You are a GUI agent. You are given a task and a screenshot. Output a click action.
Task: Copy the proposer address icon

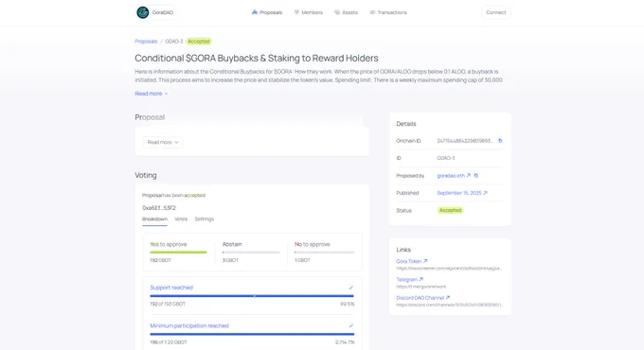pos(476,176)
